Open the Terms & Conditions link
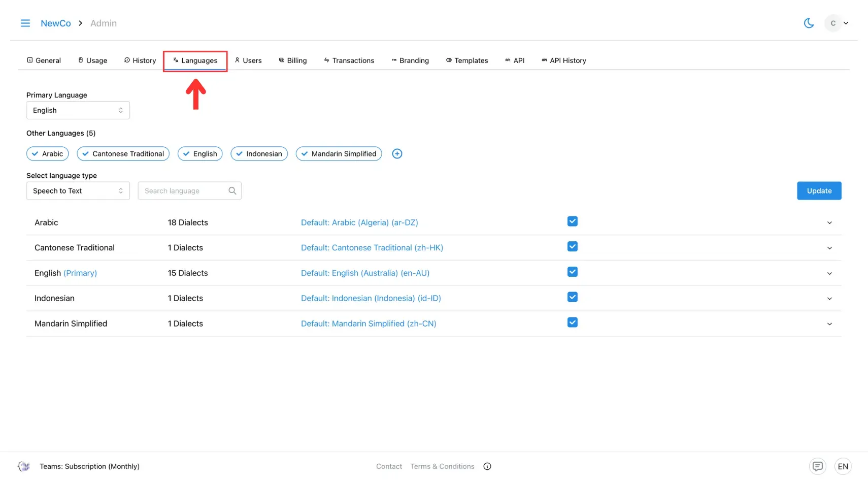Image resolution: width=868 pixels, height=480 pixels. pos(442,466)
